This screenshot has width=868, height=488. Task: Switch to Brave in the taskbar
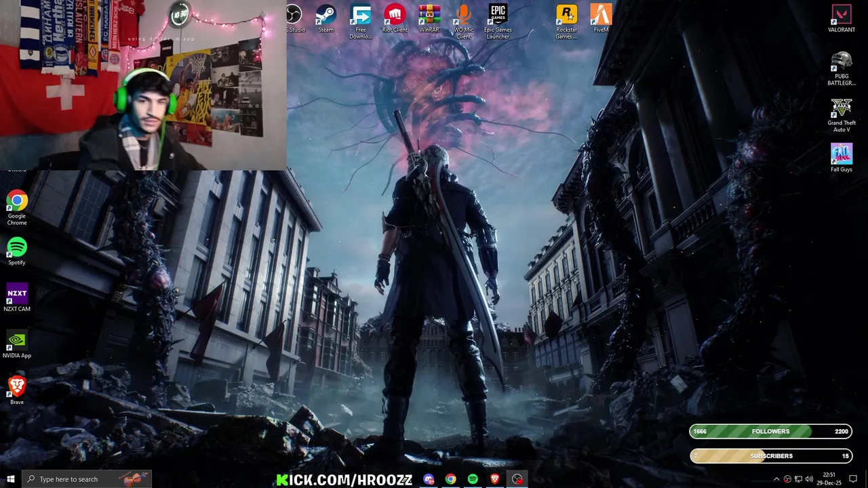495,479
